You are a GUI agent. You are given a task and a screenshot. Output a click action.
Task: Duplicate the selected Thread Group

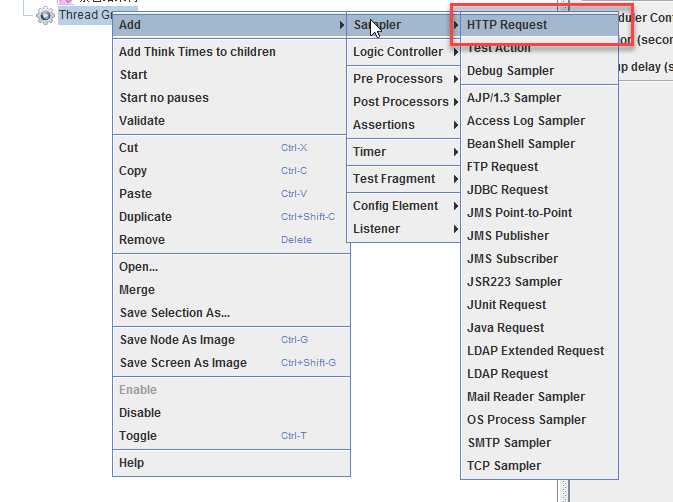146,217
